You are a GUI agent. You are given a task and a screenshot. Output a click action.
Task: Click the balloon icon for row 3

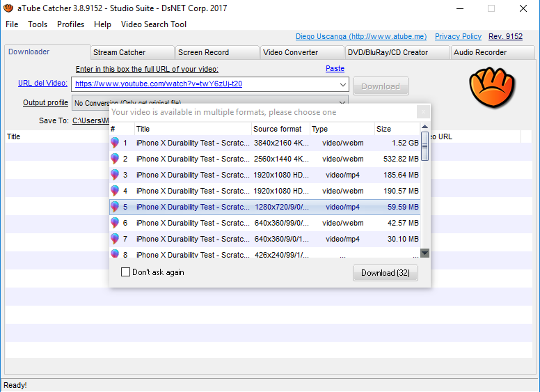click(x=115, y=175)
